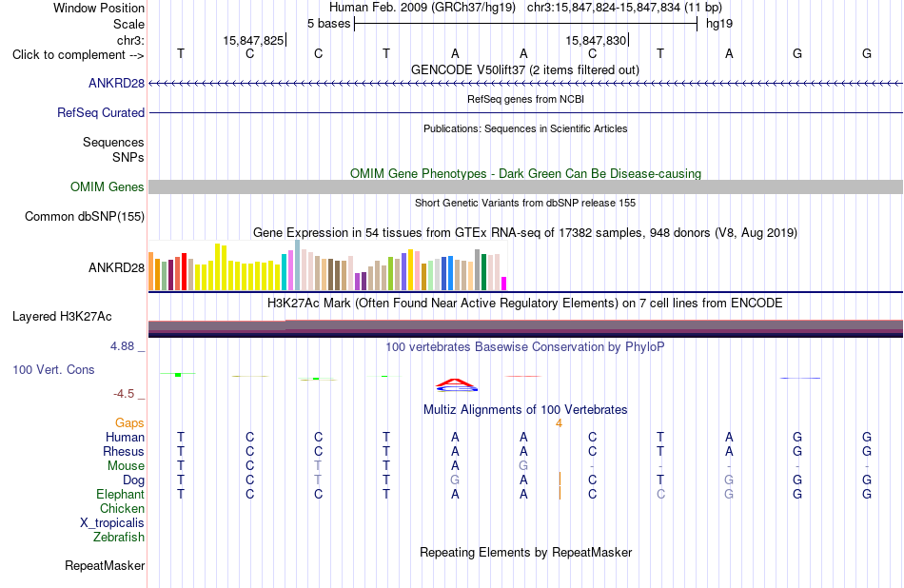Click the dark A in the Mouse row

pos(455,465)
